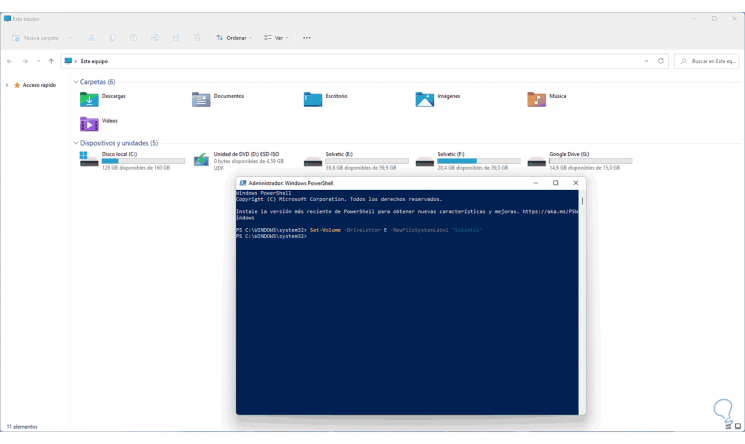Viewport: 745px width, 444px height.
Task: Click the Nueva carpeta dropdown arrow
Action: [70, 38]
